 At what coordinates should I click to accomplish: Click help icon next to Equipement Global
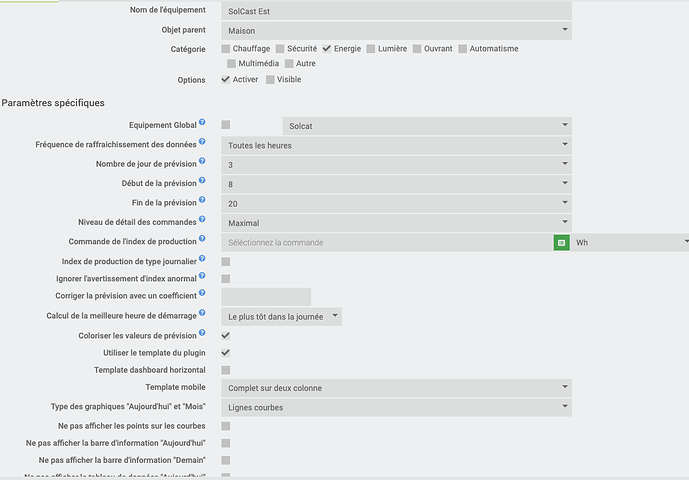click(x=202, y=123)
